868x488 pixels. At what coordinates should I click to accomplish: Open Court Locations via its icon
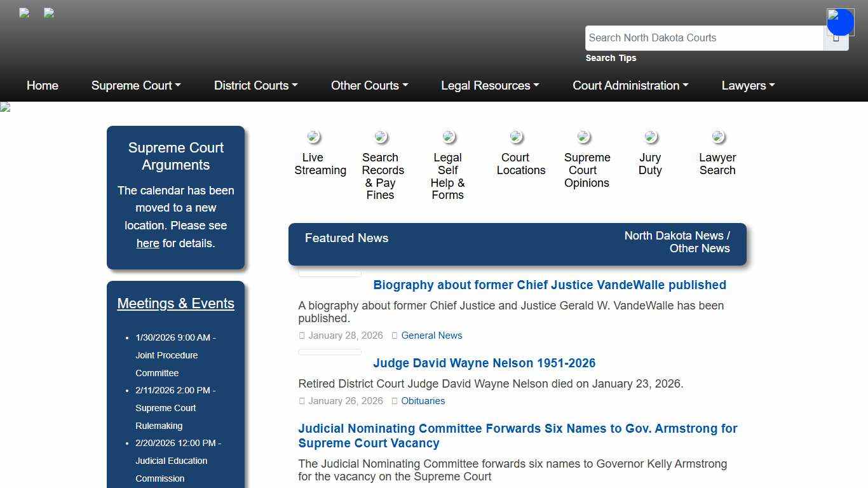(x=516, y=137)
